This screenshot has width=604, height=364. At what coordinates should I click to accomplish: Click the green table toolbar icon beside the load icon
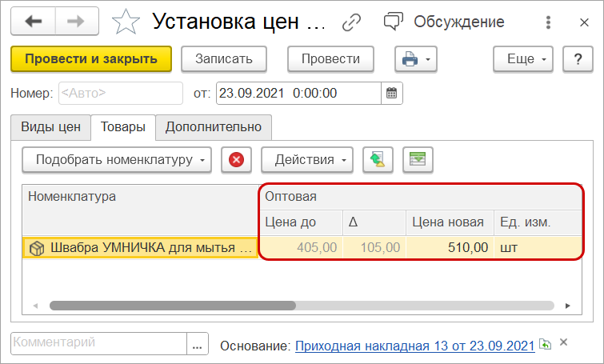[418, 159]
